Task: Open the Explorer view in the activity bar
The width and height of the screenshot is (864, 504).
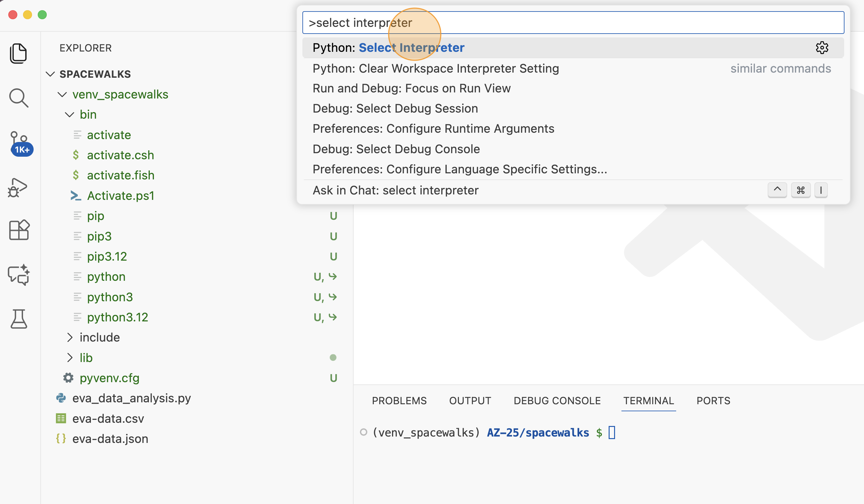Action: pyautogui.click(x=19, y=53)
